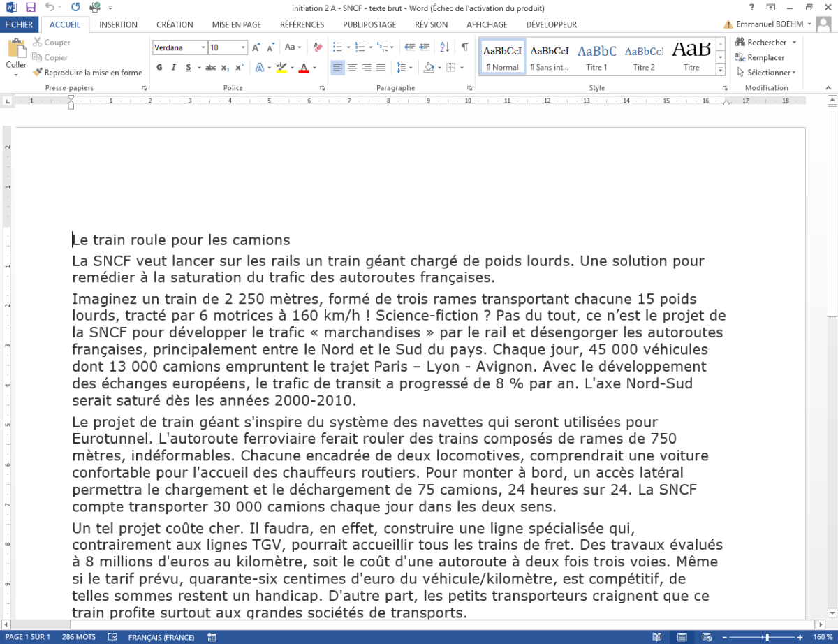Open the Aa change case dropdown
Screen dimensions: 838x644
click(x=294, y=47)
